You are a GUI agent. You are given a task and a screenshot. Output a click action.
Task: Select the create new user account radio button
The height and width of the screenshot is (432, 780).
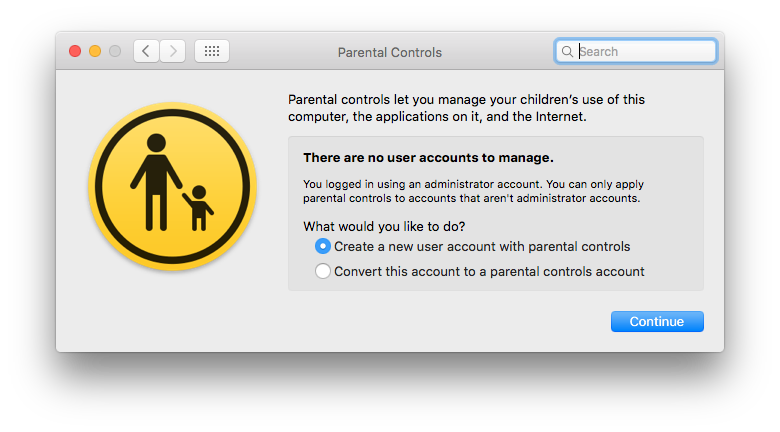(323, 246)
